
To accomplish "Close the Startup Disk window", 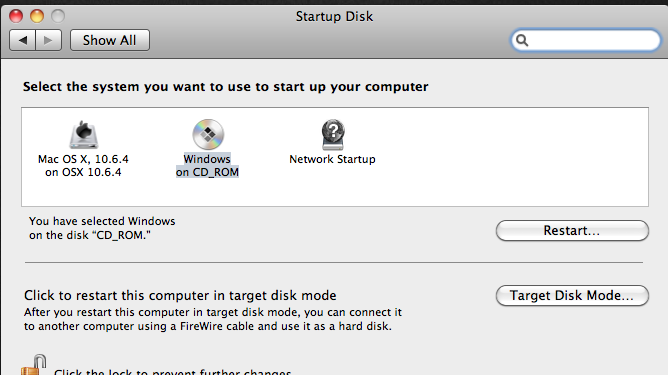I will 16,16.
